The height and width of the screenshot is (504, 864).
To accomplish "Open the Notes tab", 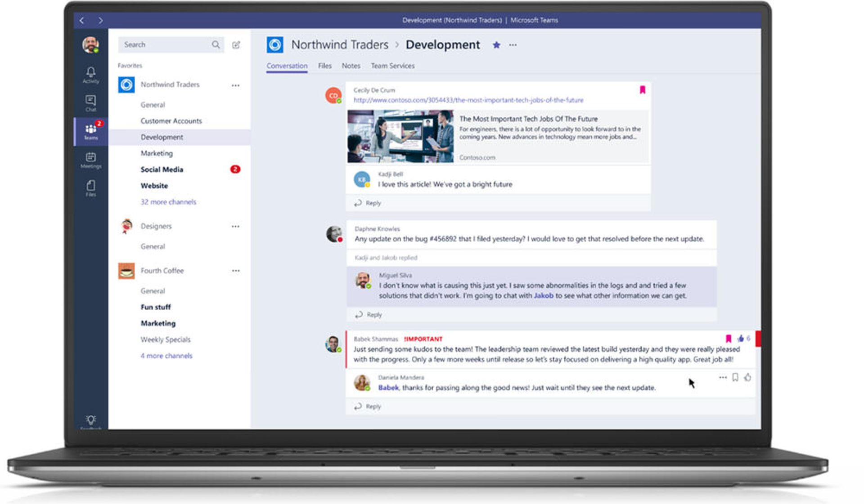I will 351,66.
